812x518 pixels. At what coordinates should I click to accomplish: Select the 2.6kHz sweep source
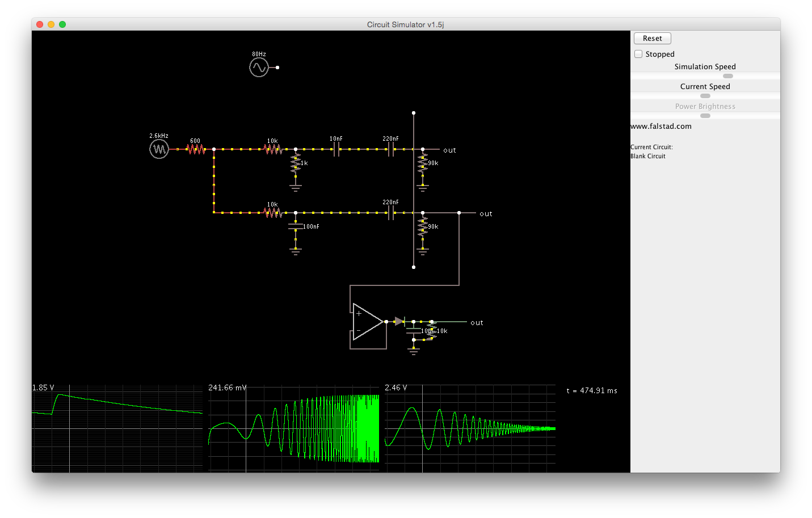click(159, 149)
